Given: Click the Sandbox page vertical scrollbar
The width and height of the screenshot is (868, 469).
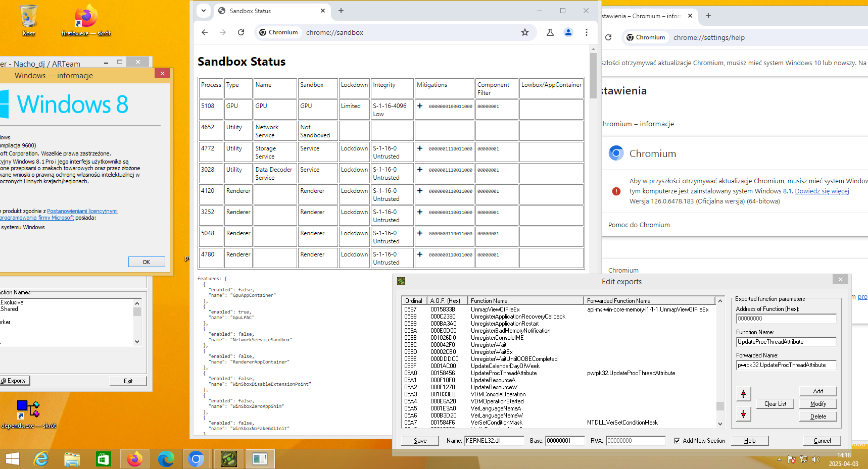Looking at the screenshot, I should point(593,76).
